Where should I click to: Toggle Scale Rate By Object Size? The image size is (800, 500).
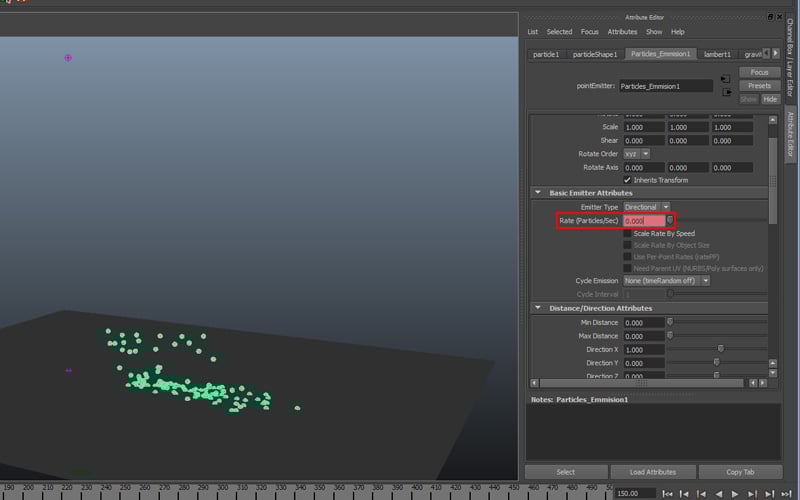(x=627, y=245)
